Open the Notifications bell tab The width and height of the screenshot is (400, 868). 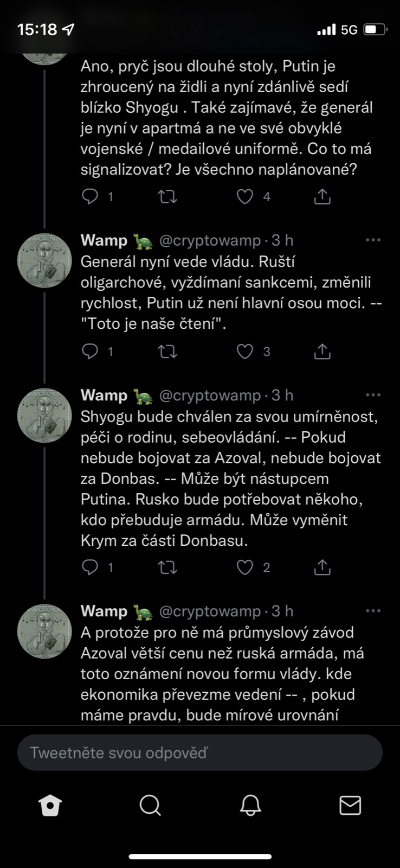(250, 806)
